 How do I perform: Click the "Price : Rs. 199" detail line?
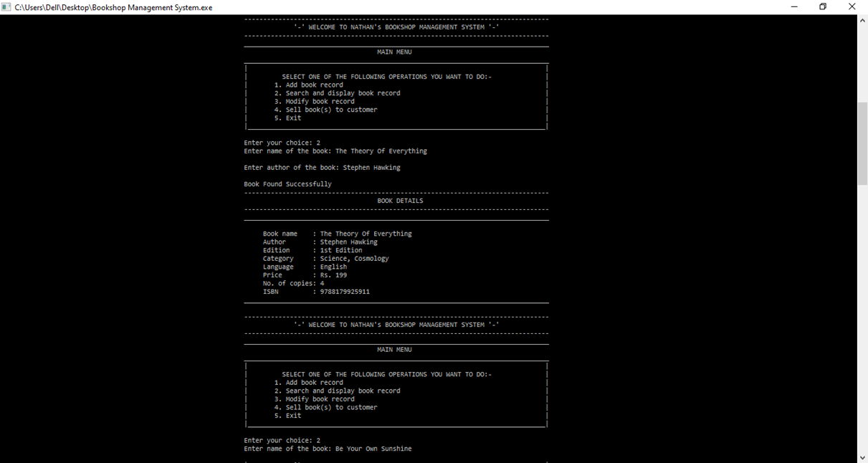pos(304,275)
